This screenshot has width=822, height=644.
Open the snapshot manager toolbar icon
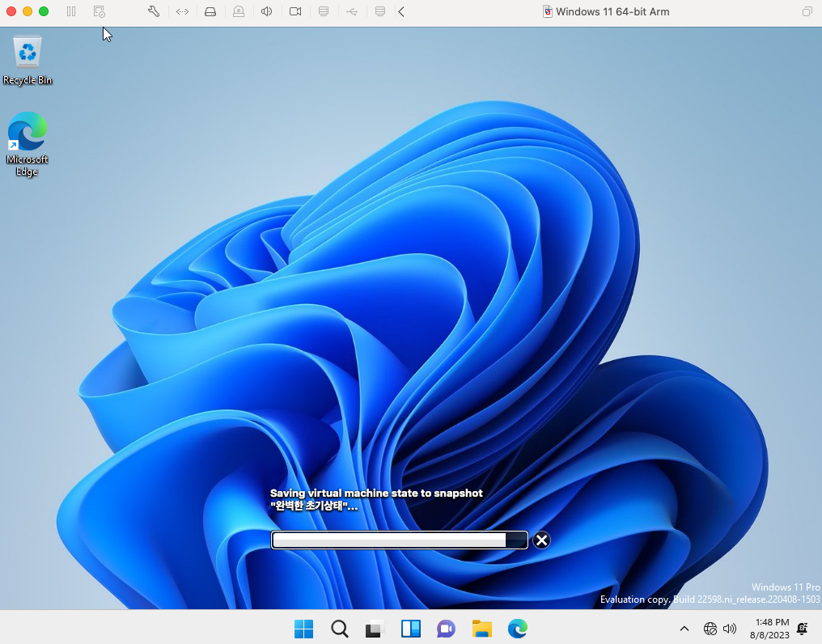pyautogui.click(x=99, y=11)
